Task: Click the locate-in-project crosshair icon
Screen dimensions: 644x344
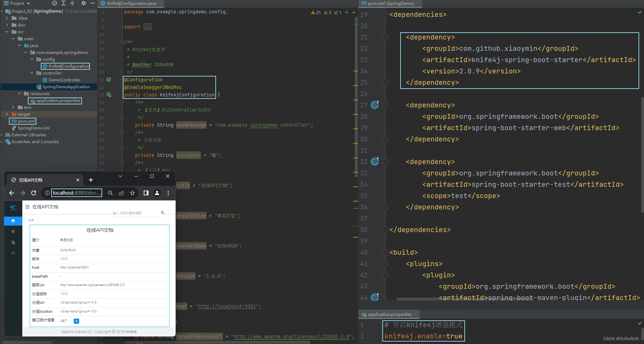Action: coord(55,3)
